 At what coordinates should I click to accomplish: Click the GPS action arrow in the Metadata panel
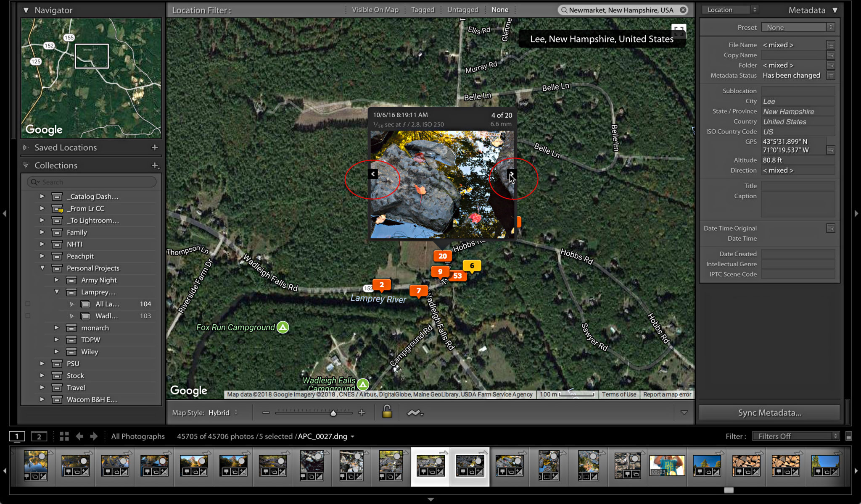point(830,149)
